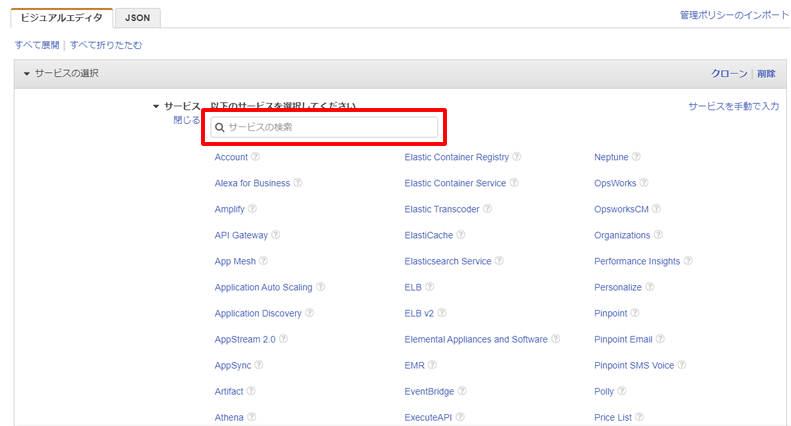Viewport: 791px width, 426px height.
Task: Open help icon next to Elastic Transcoder
Action: (487, 209)
